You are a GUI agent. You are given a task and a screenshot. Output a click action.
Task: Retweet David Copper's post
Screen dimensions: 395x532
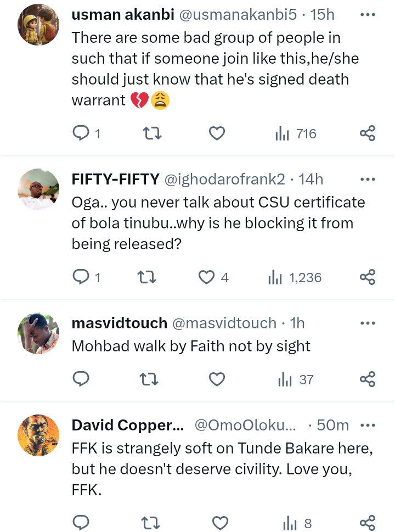point(148,524)
